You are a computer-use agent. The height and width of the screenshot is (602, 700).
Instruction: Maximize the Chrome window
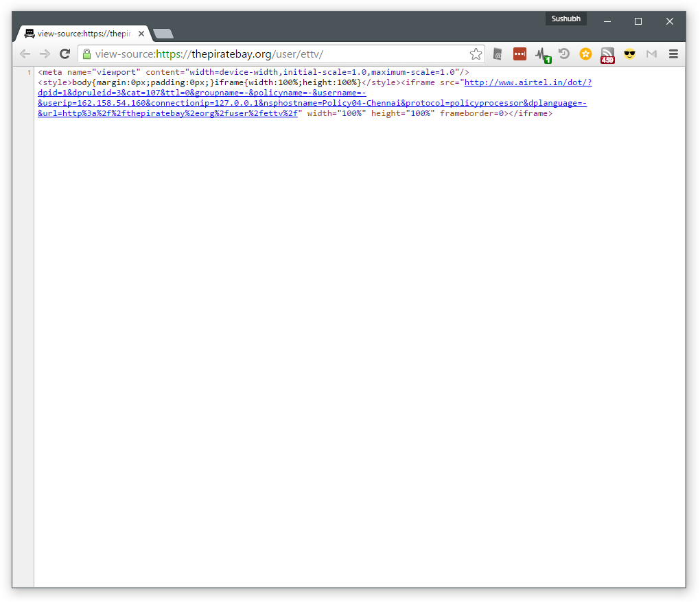coord(638,21)
